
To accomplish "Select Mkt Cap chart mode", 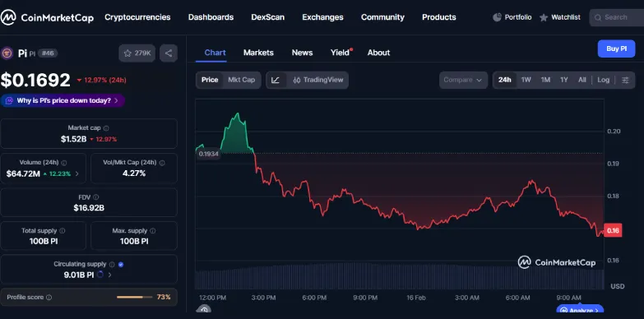I will (242, 80).
